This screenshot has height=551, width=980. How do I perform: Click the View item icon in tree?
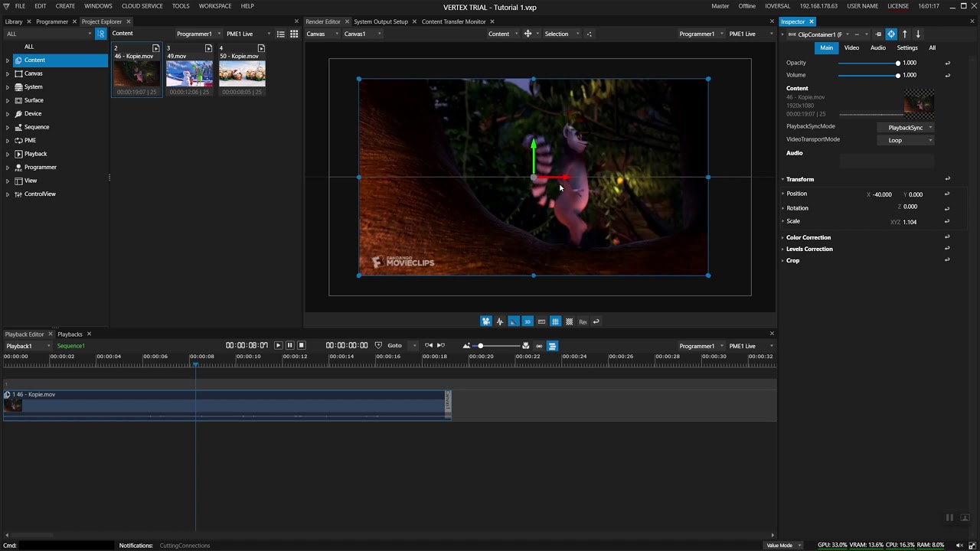click(18, 181)
